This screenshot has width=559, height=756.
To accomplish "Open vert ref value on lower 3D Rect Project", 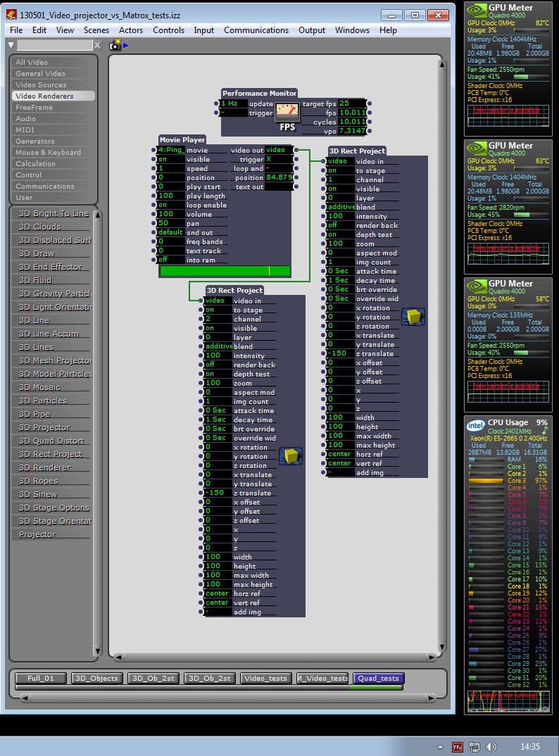I will point(218,603).
